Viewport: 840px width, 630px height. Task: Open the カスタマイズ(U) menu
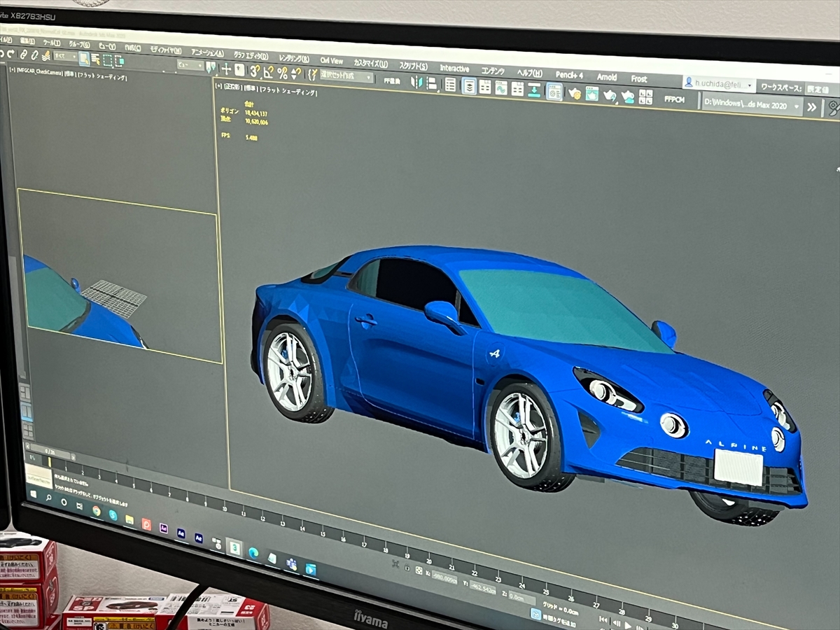(371, 63)
